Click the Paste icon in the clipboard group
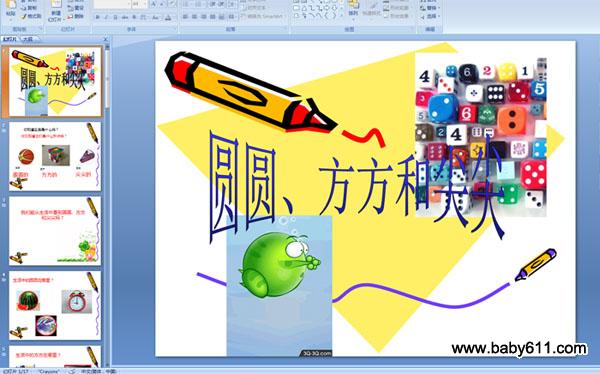600x374 pixels. click(x=11, y=7)
